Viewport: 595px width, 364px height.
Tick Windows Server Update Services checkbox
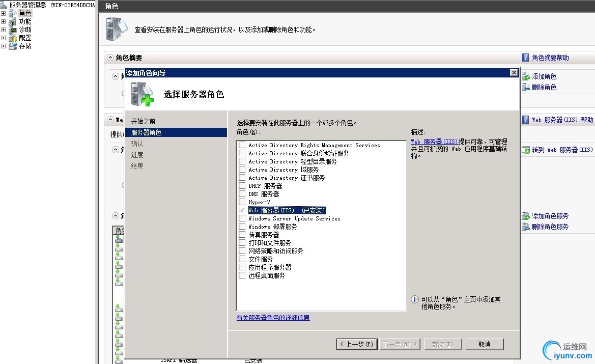[242, 218]
